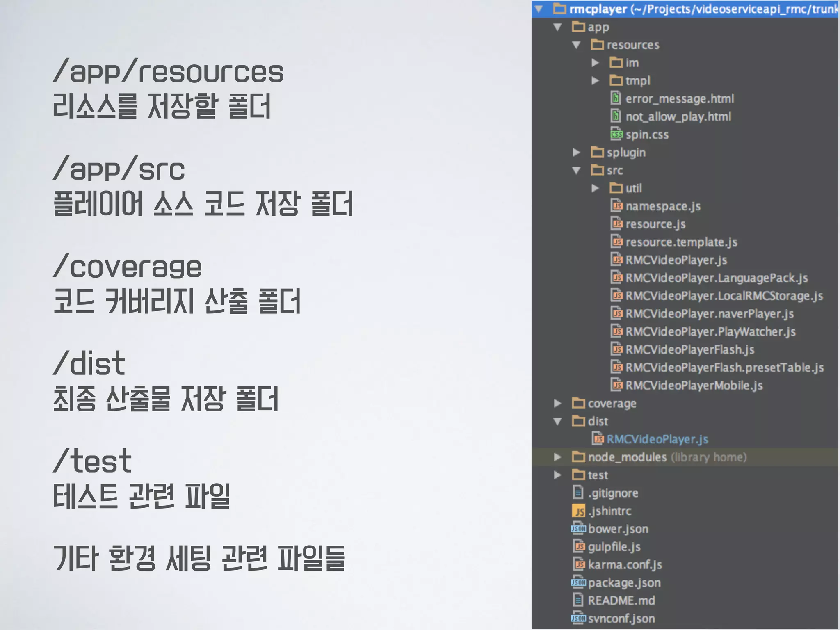840x630 pixels.
Task: Click the coverage folder icon
Action: click(x=578, y=403)
